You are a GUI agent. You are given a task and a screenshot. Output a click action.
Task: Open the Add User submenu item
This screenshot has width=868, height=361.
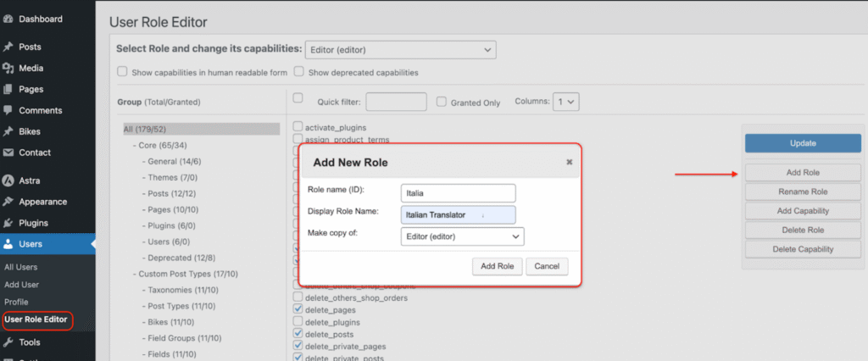[21, 285]
